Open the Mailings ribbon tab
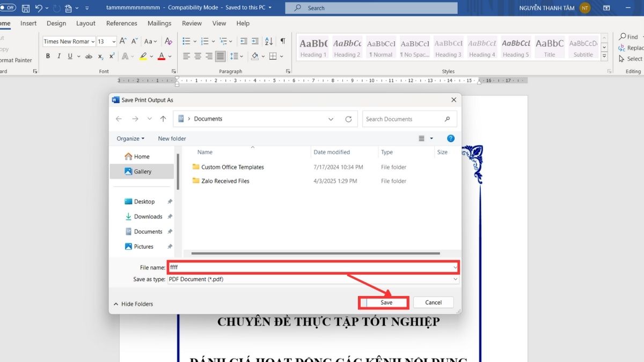The width and height of the screenshot is (644, 362). 159,24
